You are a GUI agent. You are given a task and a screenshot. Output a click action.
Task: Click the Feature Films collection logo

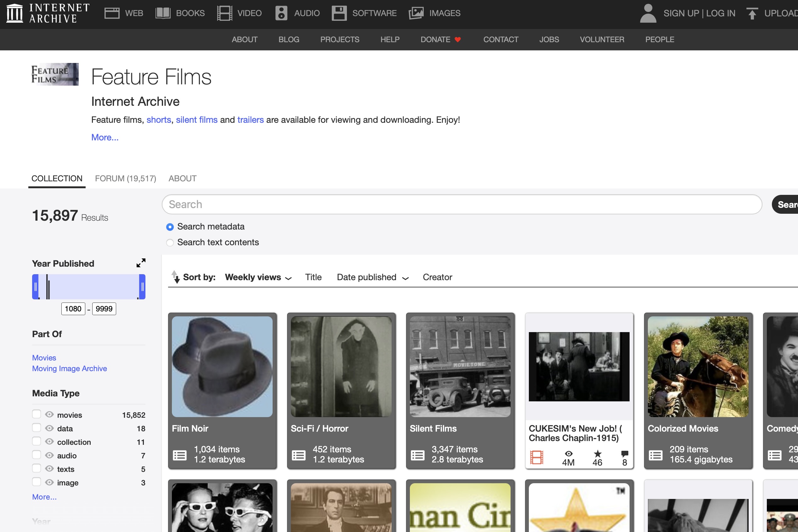point(55,74)
